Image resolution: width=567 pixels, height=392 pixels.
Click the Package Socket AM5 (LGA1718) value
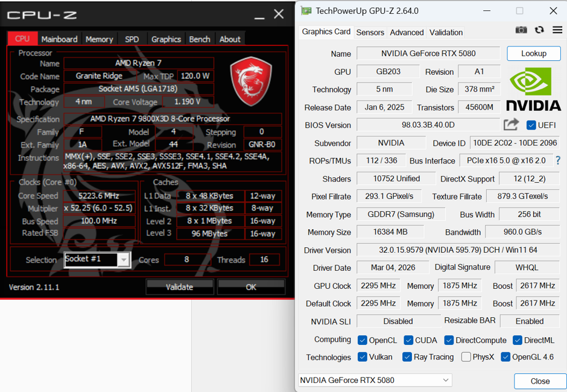[139, 89]
